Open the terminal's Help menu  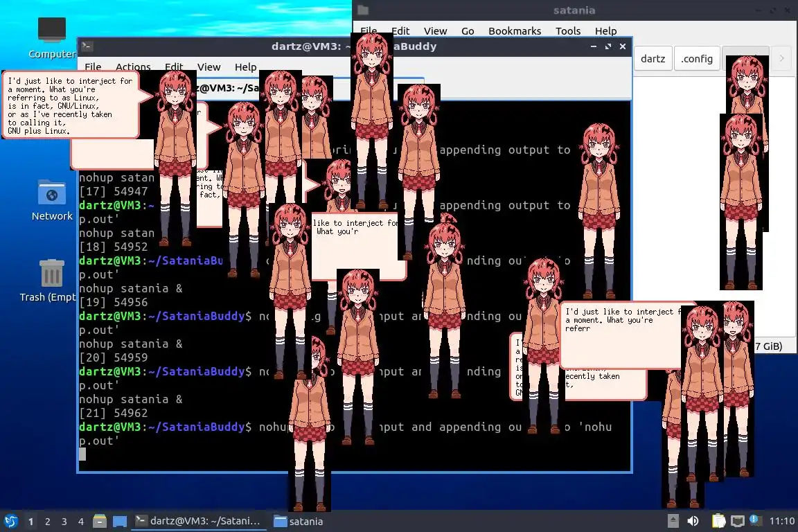[x=245, y=66]
